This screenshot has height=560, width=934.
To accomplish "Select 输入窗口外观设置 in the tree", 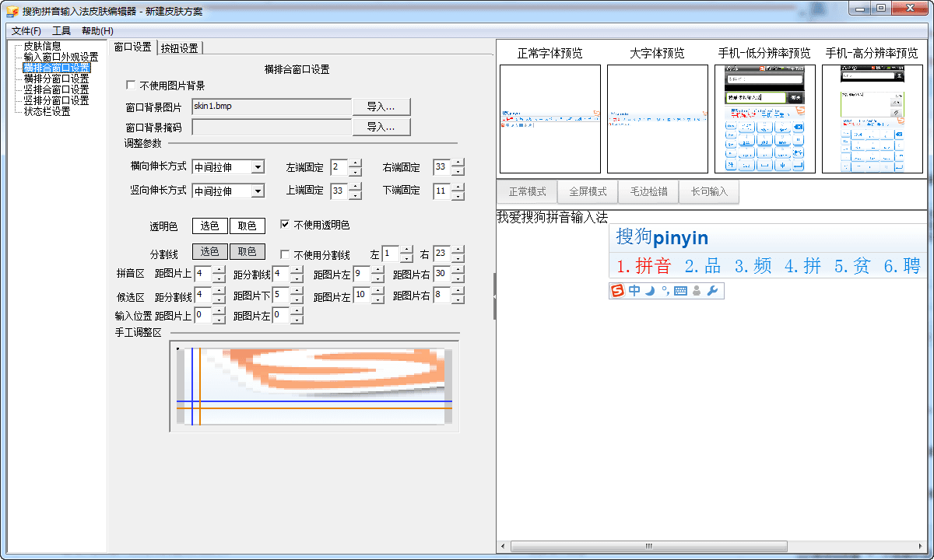I will 61,57.
